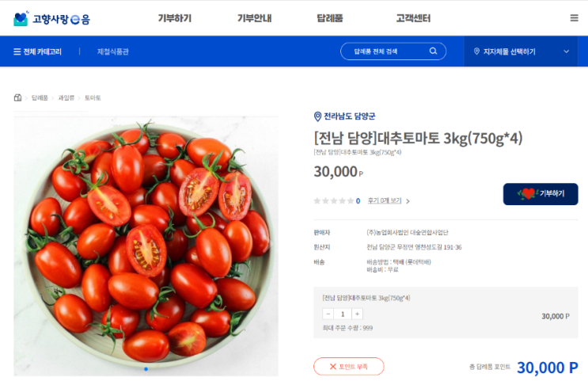Click the 고향사랑e음 logo

pyautogui.click(x=51, y=18)
